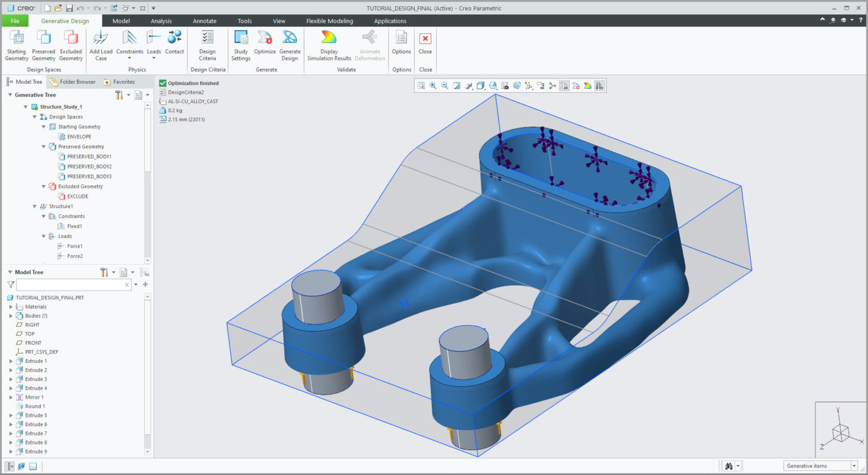Switch to the Flexible Modeling tab
The height and width of the screenshot is (475, 868).
click(x=329, y=20)
